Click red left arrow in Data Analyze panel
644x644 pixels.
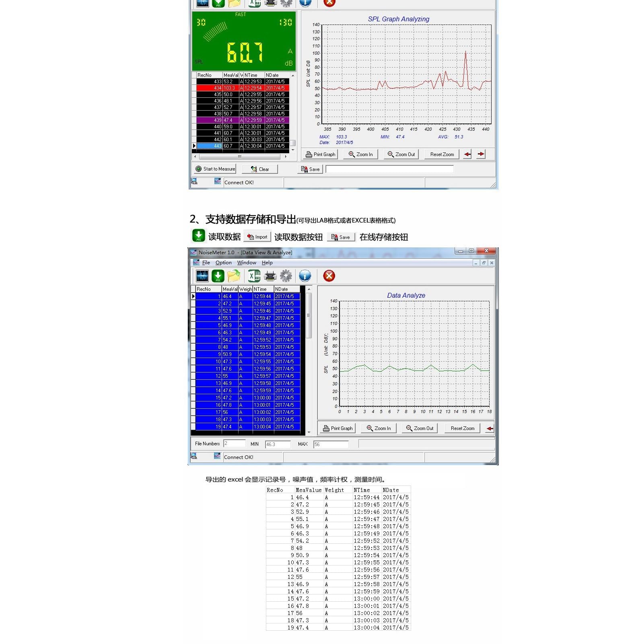tap(490, 428)
